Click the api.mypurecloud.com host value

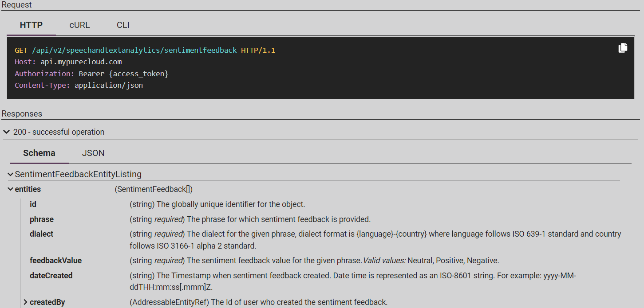click(x=81, y=62)
